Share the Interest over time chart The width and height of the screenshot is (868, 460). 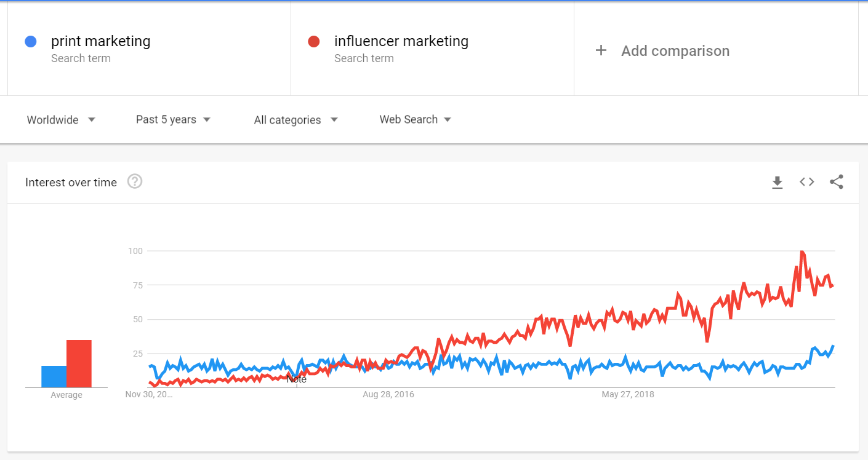point(837,182)
